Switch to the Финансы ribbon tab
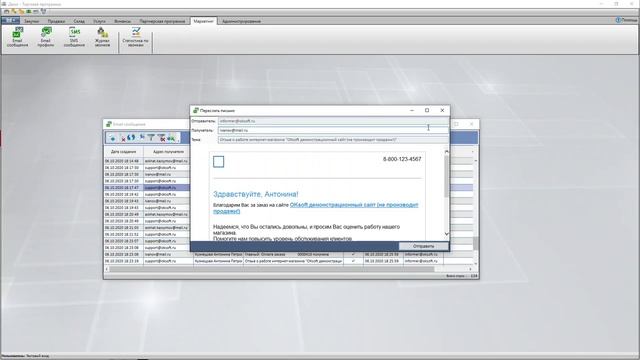This screenshot has height=360, width=640. pos(122,21)
